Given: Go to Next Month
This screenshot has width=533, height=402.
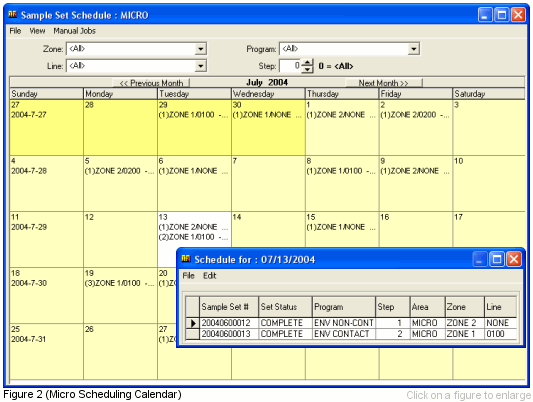Looking at the screenshot, I should (x=383, y=83).
